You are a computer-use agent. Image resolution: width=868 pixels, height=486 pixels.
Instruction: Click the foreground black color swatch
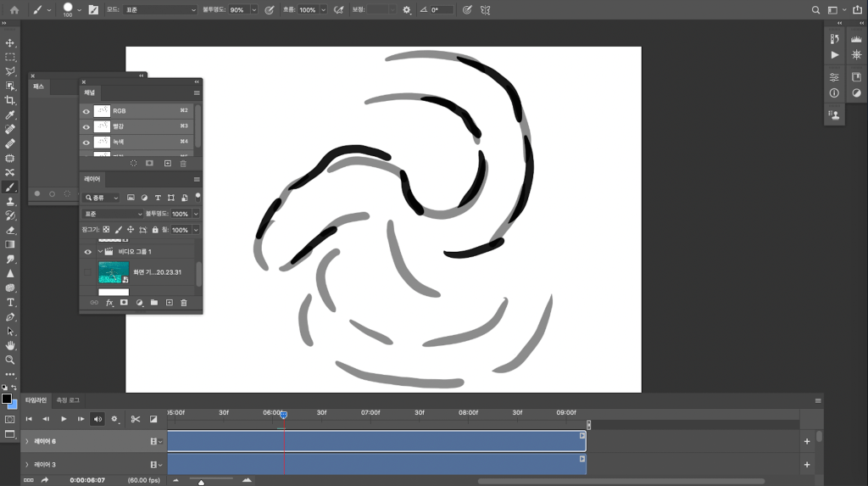[7, 399]
